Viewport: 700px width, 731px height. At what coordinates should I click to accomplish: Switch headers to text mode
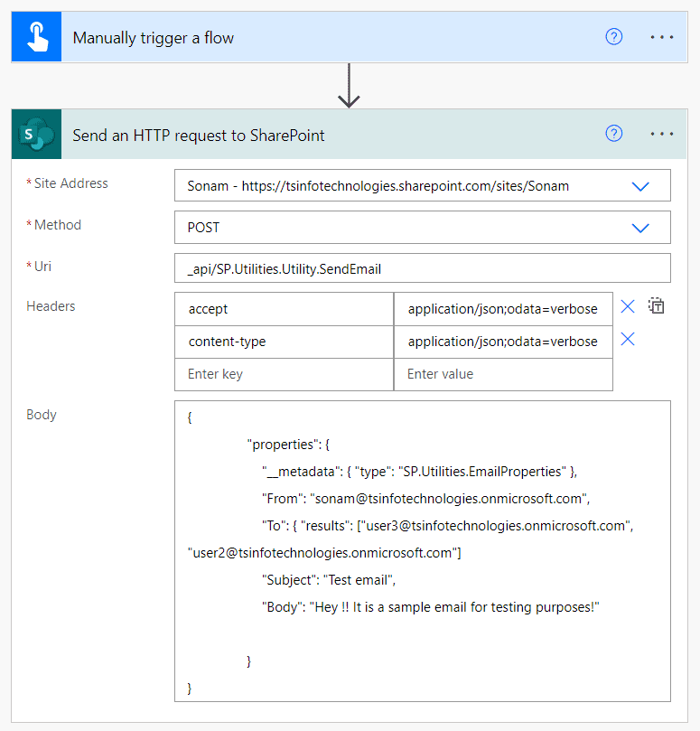coord(656,305)
